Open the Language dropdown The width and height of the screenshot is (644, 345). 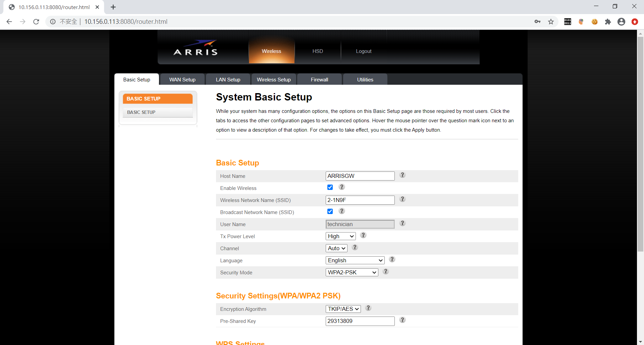pyautogui.click(x=355, y=260)
